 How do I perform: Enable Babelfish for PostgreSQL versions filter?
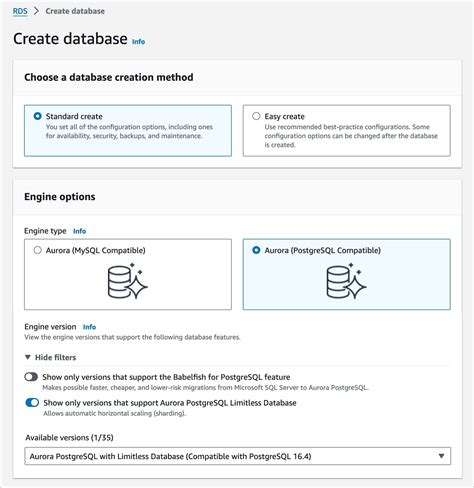(31, 377)
